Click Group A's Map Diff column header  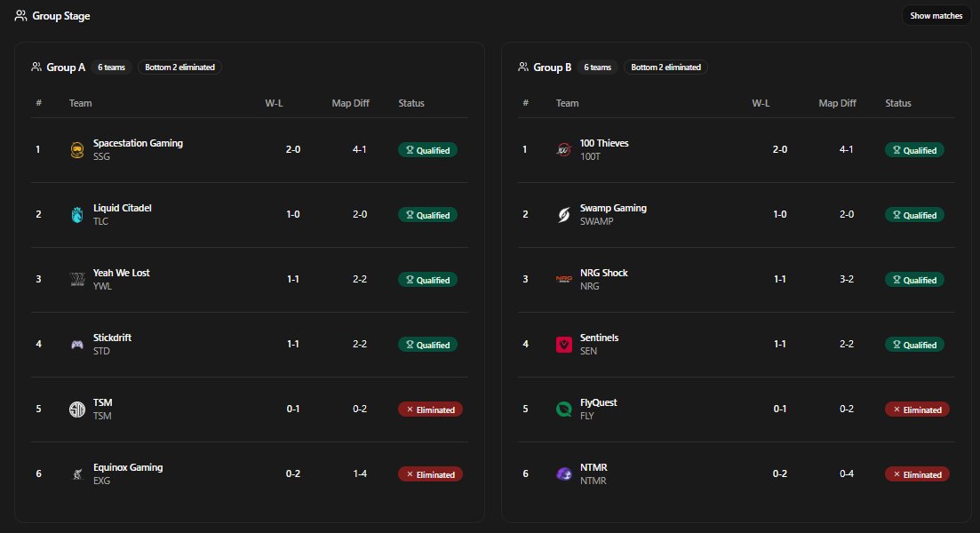click(351, 103)
